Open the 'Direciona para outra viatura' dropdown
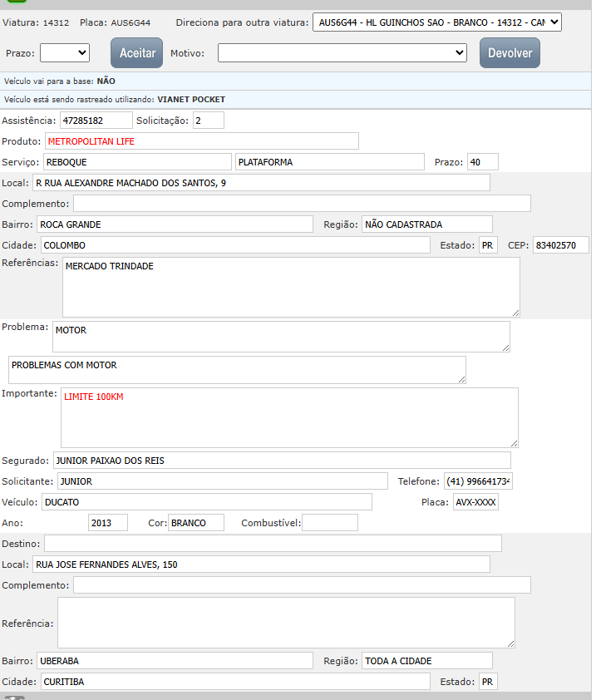Viewport: 596px width, 700px height. pyautogui.click(x=437, y=22)
